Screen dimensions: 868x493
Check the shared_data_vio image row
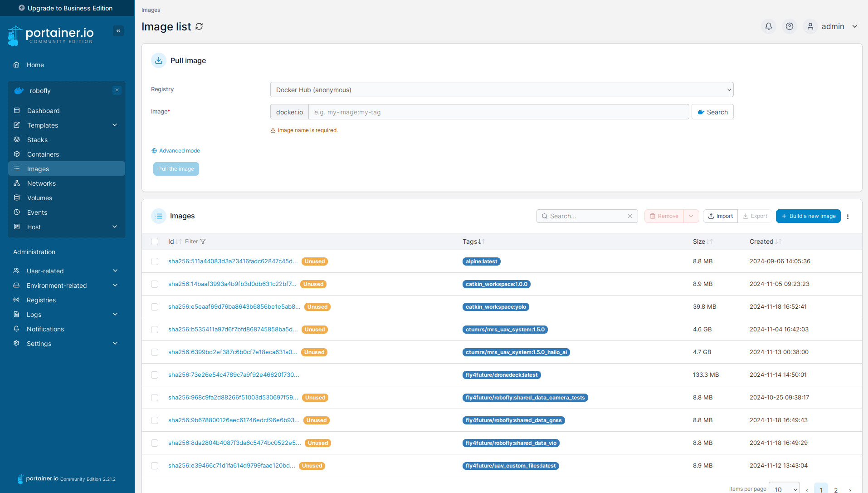(155, 443)
